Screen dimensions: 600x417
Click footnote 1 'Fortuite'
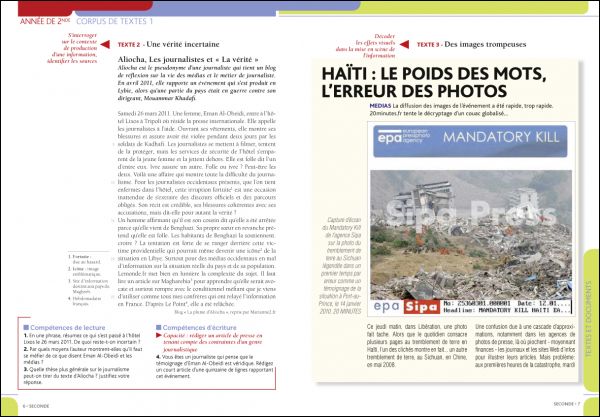[85, 259]
